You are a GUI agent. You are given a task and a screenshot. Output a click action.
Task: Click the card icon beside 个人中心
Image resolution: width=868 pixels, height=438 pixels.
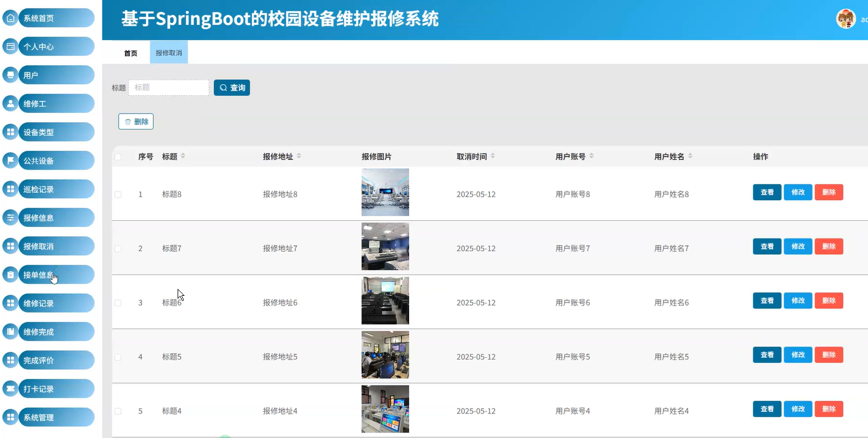point(10,46)
